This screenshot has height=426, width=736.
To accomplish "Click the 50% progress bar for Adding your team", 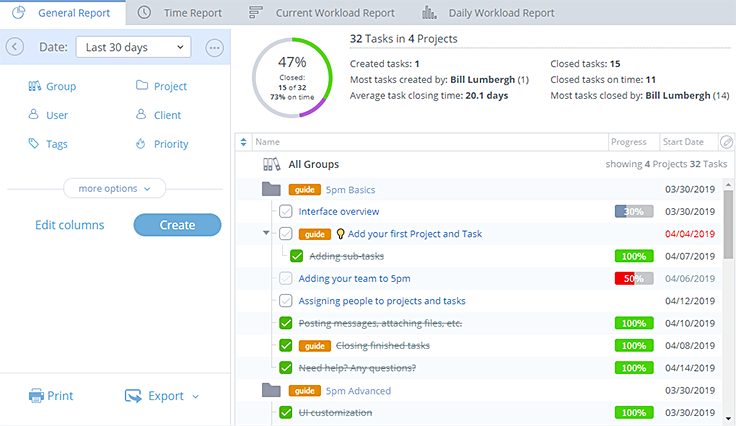I will point(633,278).
